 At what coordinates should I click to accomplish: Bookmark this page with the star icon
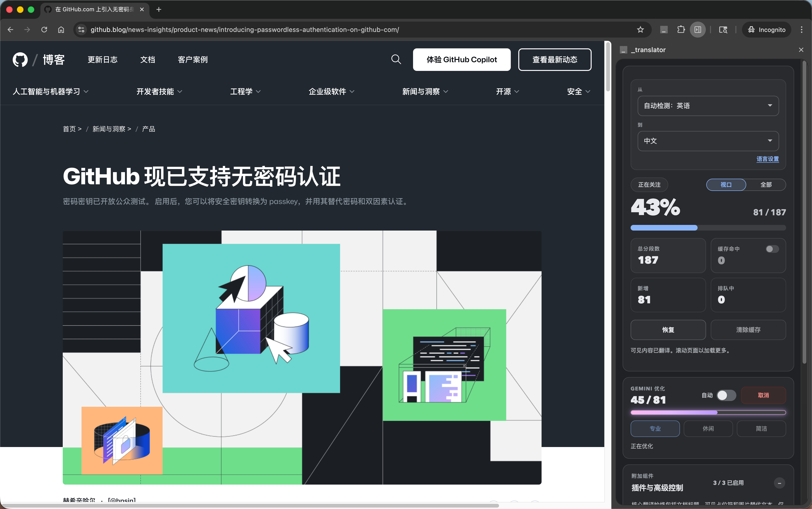(640, 30)
